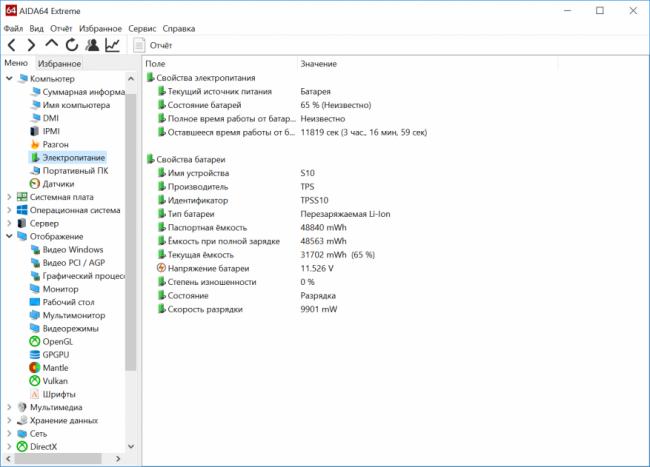Viewport: 650px width, 467px height.
Task: Select the Степень изношенности row
Action: [x=236, y=282]
